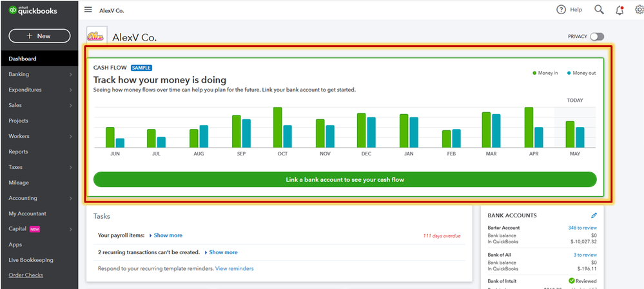Click the Money out legend dot
This screenshot has width=644, height=289.
tap(569, 73)
